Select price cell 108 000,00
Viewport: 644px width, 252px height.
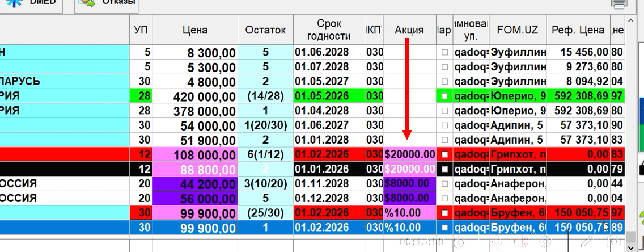point(195,154)
